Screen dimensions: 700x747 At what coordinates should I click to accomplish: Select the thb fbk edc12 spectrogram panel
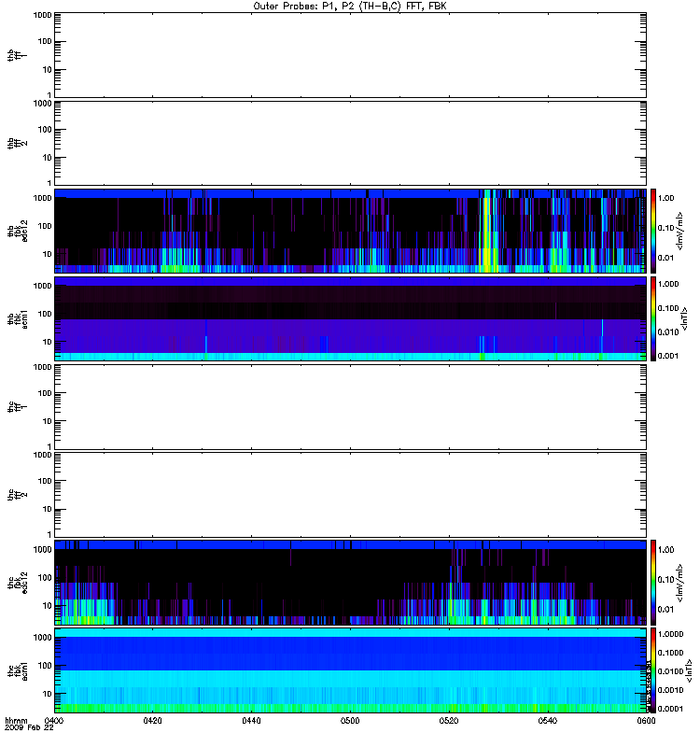(351, 231)
